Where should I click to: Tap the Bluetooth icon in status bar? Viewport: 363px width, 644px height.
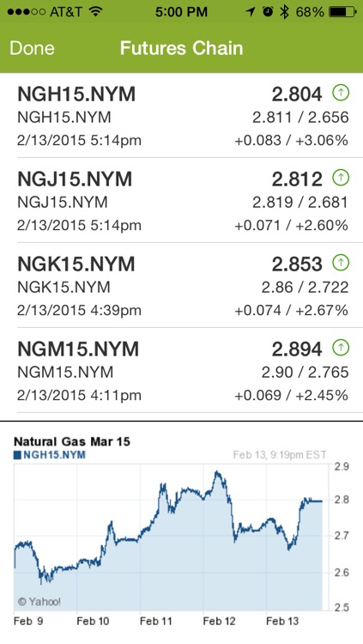tap(284, 12)
